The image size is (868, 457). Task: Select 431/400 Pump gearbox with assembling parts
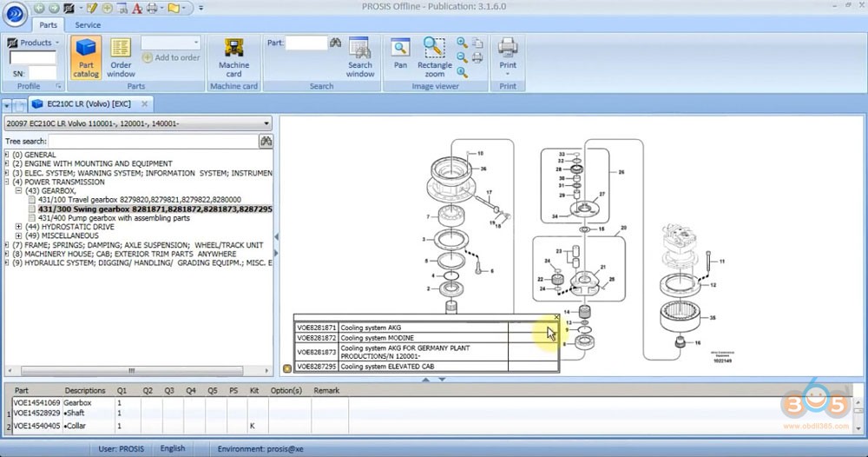click(114, 218)
